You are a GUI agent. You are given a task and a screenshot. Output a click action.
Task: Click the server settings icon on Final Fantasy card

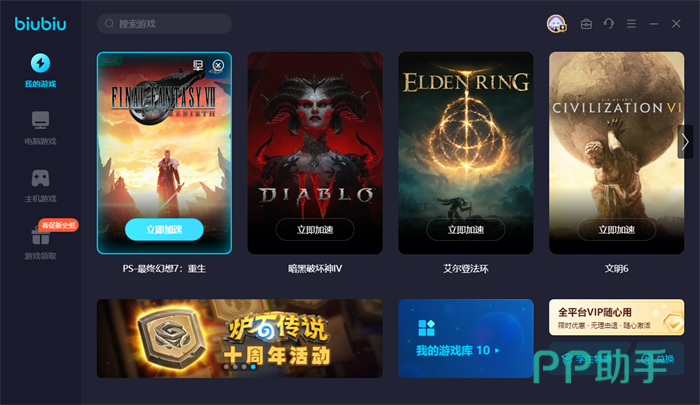(x=198, y=66)
